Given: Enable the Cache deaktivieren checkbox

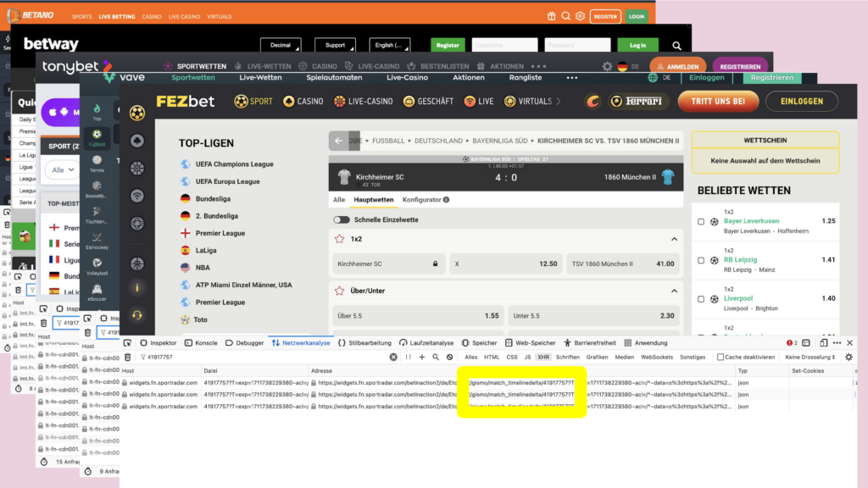Looking at the screenshot, I should (x=721, y=358).
